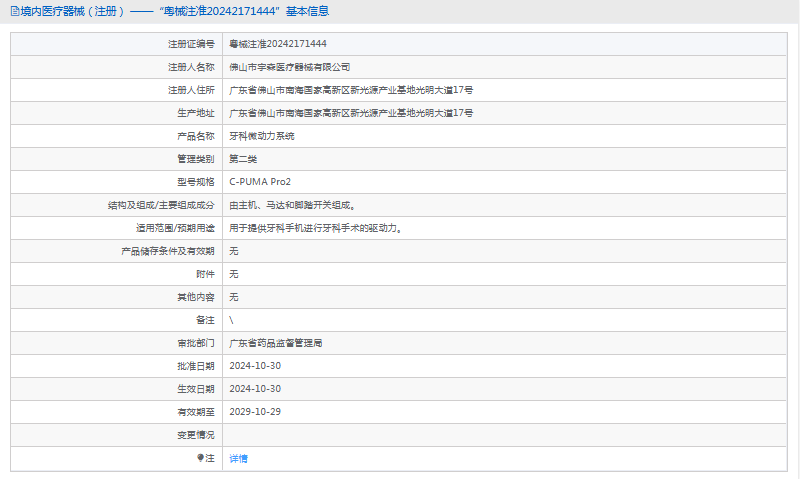Click the 批准日期 label cell
The width and height of the screenshot is (800, 479).
coord(117,366)
